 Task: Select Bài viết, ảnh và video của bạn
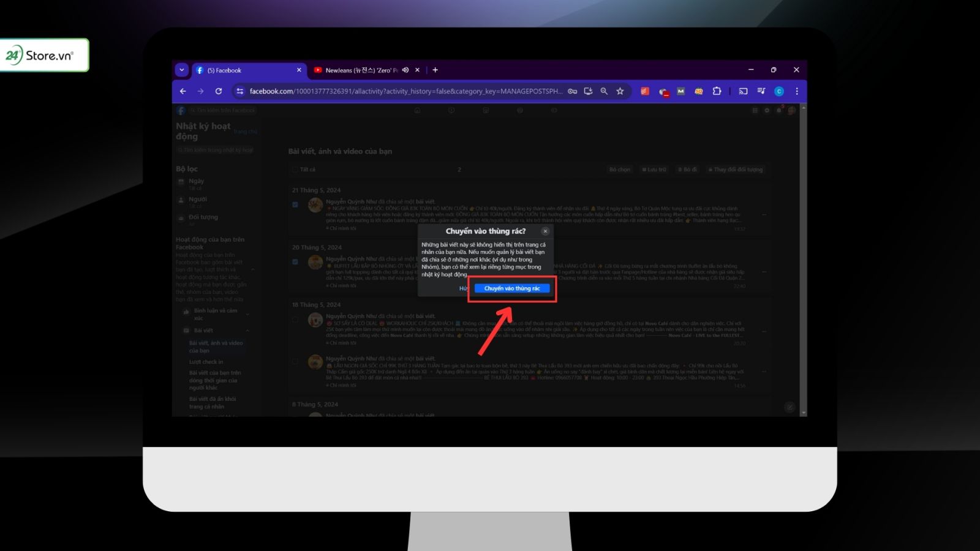(216, 347)
